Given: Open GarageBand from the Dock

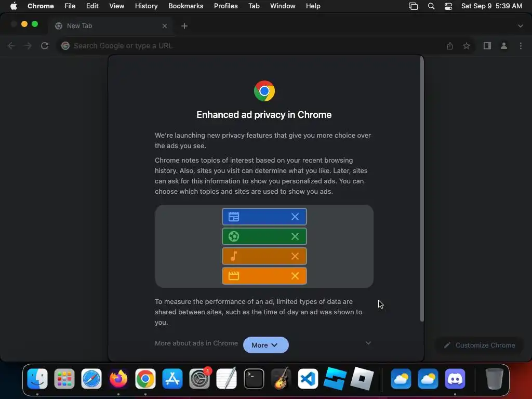Looking at the screenshot, I should (x=281, y=379).
